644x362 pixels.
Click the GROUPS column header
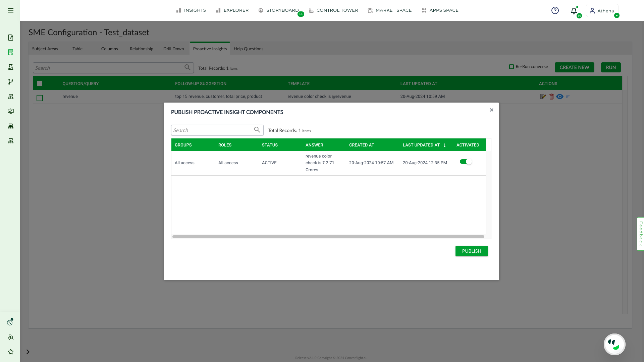183,145
